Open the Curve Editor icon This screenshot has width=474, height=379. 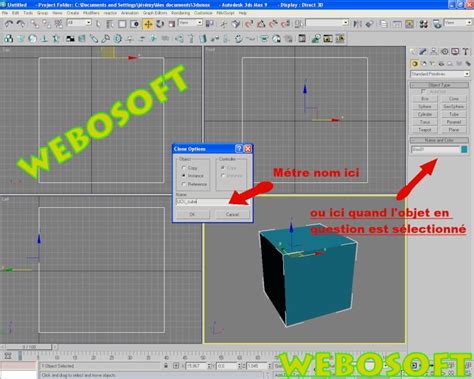click(397, 24)
